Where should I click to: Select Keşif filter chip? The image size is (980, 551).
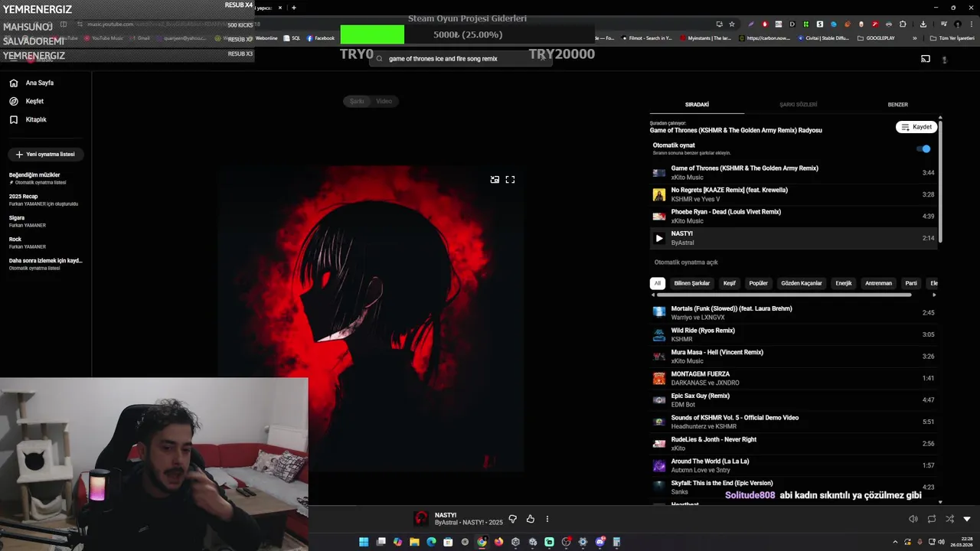tap(730, 283)
